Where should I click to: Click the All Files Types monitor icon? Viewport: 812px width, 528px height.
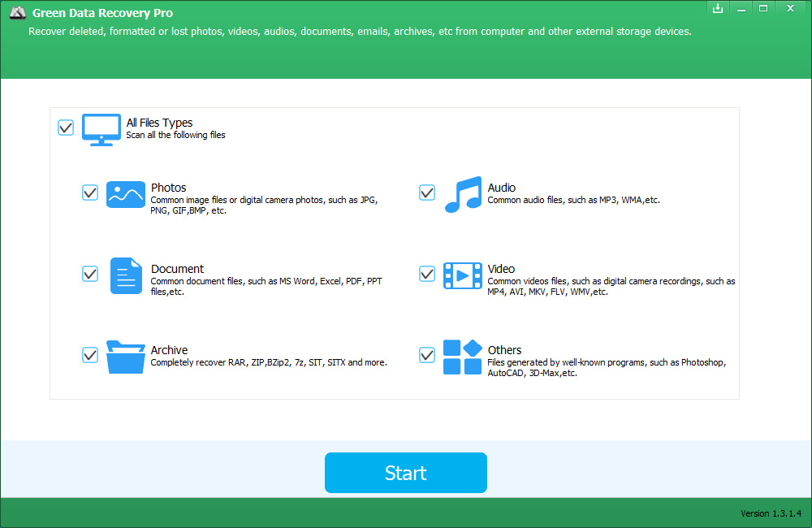tap(101, 129)
